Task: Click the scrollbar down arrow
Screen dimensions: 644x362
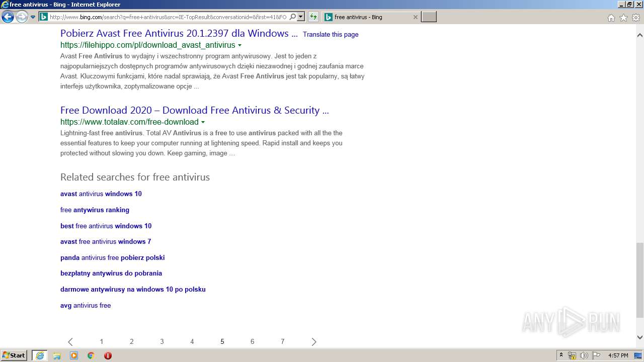Action: click(639, 337)
